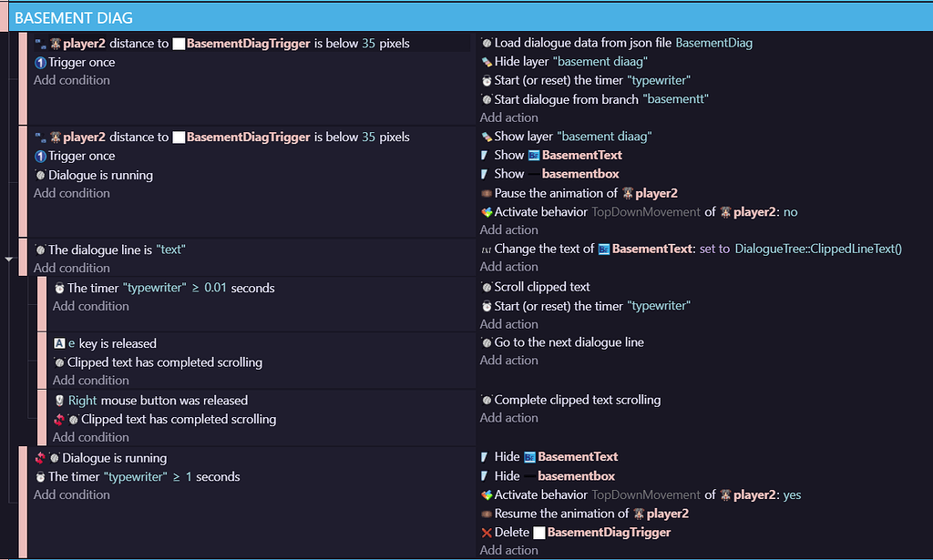
Task: Click the keyboard icon on 'e key is released'
Action: pos(59,343)
